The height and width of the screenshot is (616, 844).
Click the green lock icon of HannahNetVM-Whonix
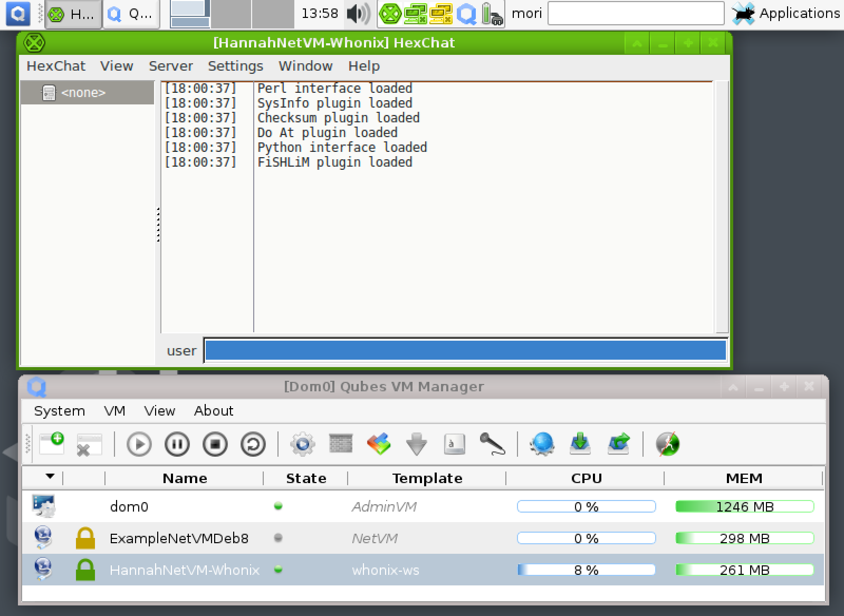point(85,570)
